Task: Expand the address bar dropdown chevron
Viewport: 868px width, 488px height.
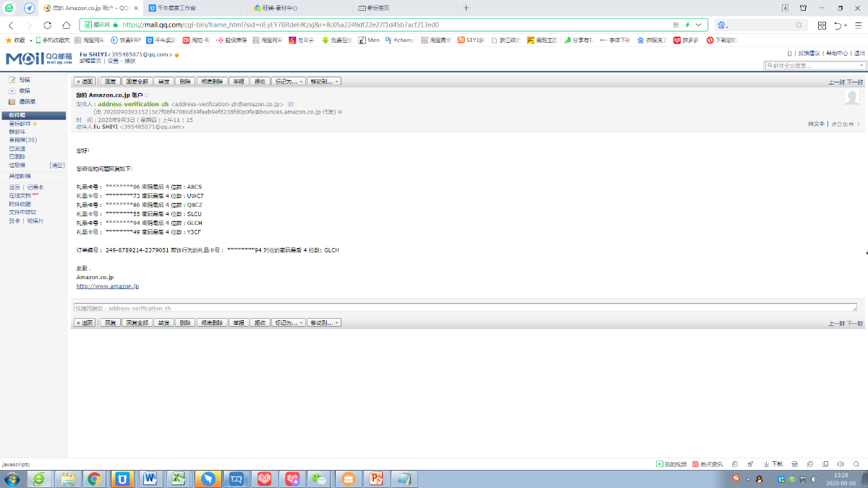Action: (699, 25)
